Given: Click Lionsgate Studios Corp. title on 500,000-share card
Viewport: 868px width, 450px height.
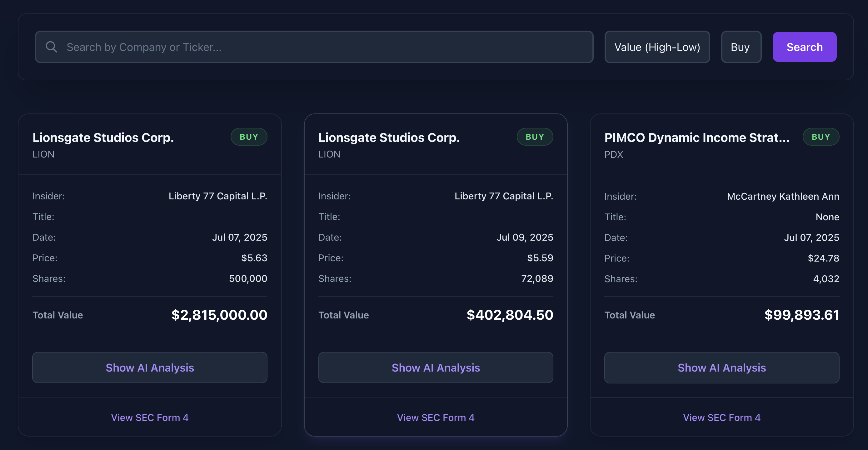Looking at the screenshot, I should pyautogui.click(x=103, y=137).
